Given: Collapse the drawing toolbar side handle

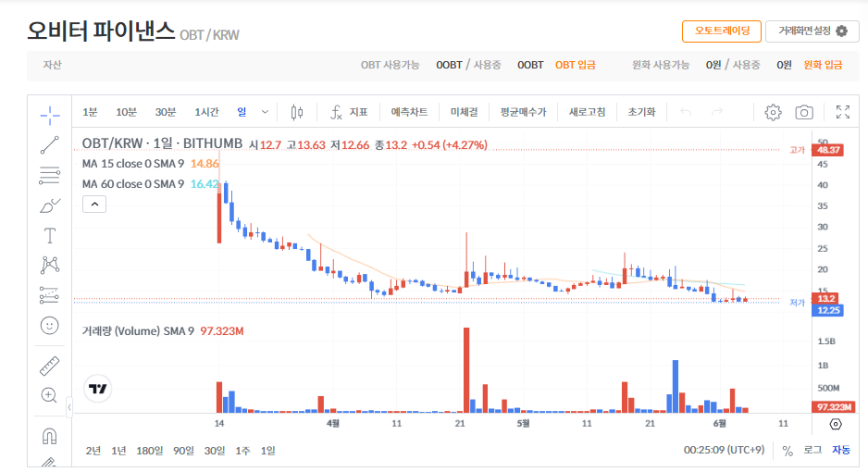Looking at the screenshot, I should point(69,408).
